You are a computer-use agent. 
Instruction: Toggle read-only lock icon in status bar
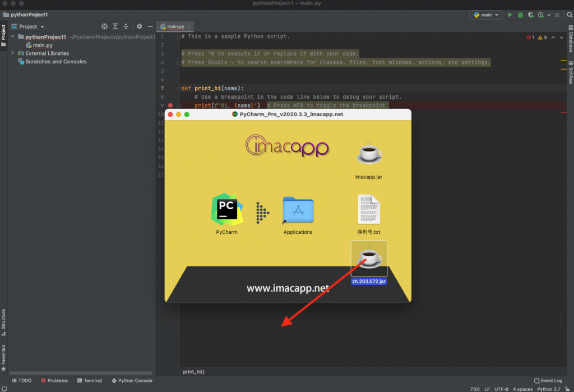(x=567, y=389)
